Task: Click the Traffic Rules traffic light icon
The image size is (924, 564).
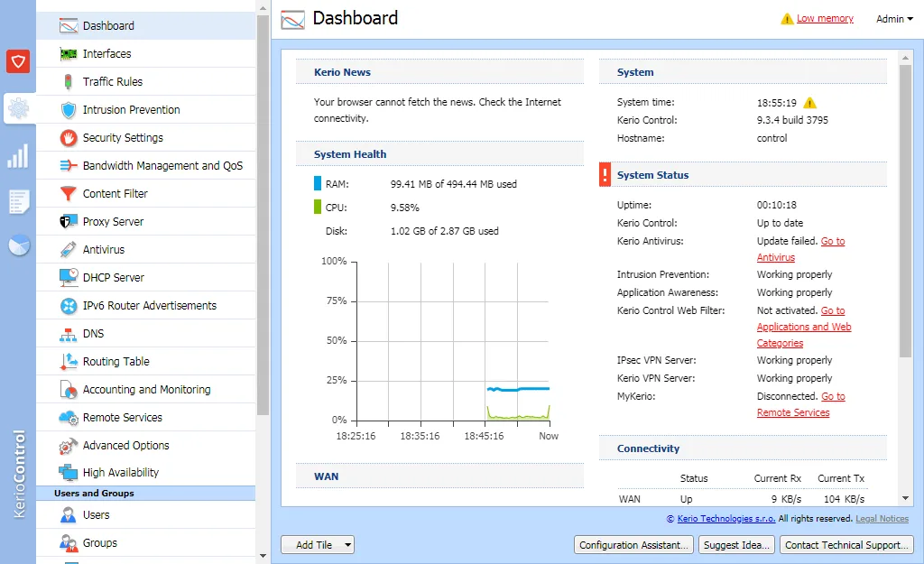Action: (69, 82)
